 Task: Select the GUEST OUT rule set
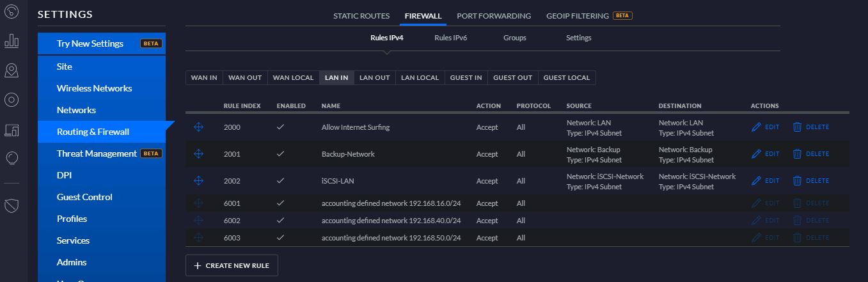(x=513, y=78)
